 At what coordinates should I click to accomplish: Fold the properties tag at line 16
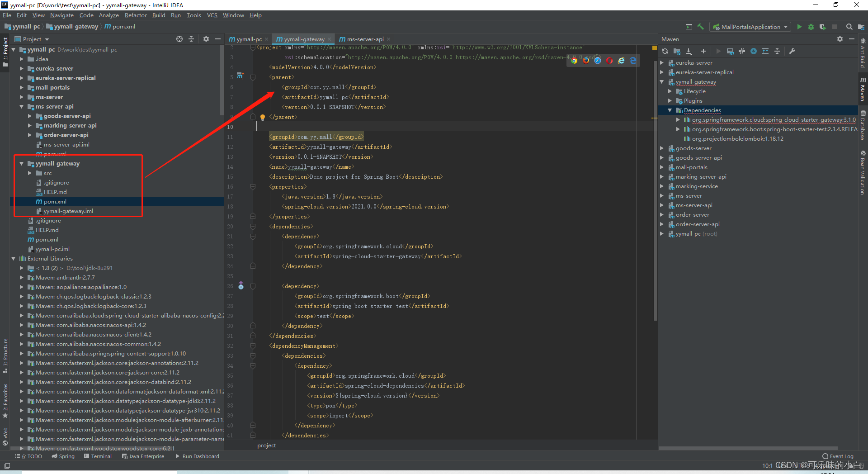[x=253, y=187]
